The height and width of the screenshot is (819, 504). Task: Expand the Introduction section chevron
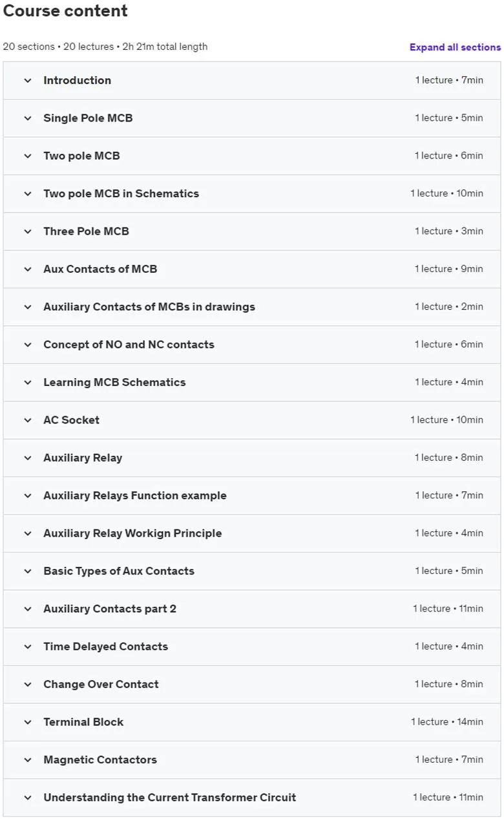tap(27, 81)
